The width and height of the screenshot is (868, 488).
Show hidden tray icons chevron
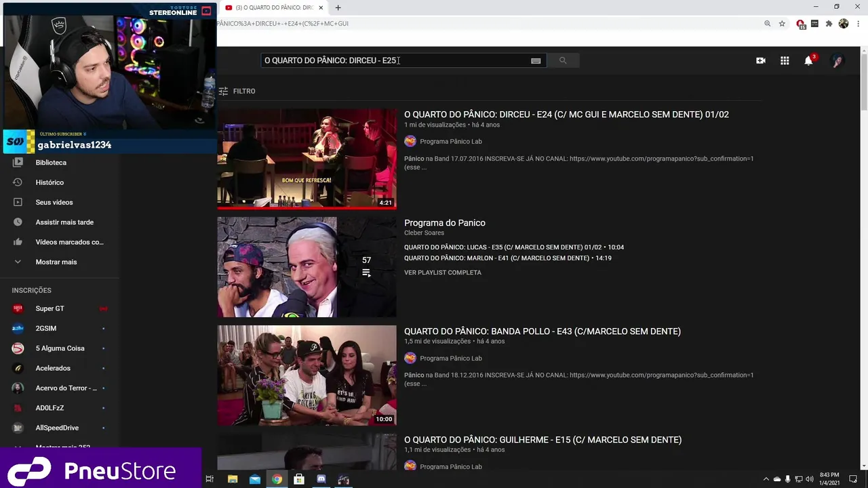click(x=766, y=479)
